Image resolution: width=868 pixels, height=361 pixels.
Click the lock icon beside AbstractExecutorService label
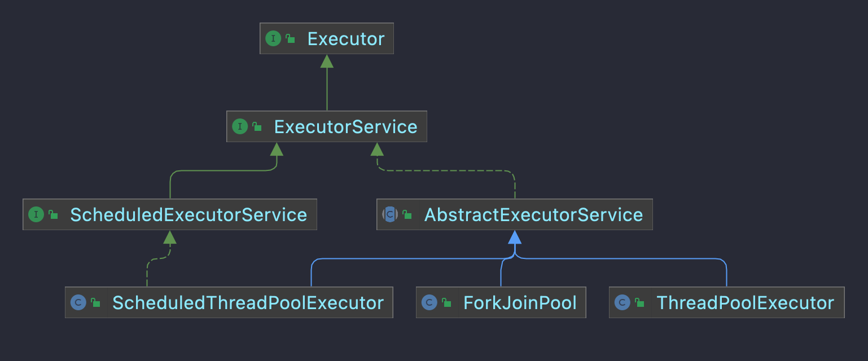(x=407, y=215)
